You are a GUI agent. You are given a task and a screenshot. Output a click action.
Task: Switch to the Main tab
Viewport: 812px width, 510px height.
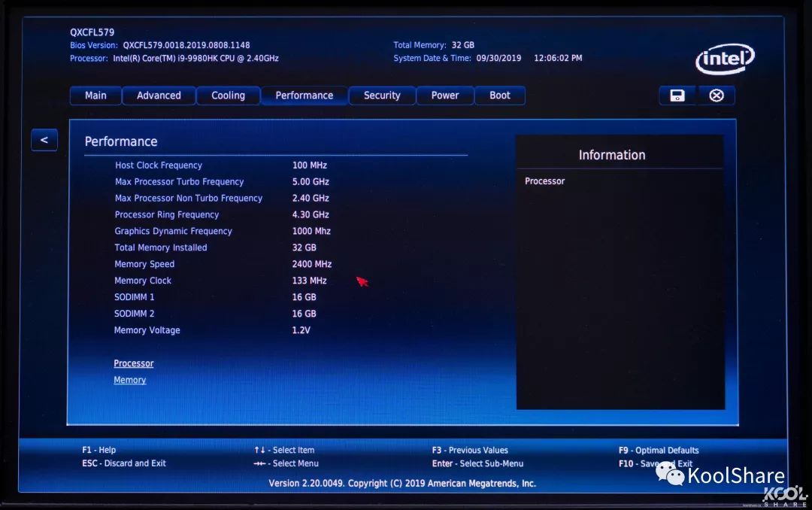click(95, 96)
